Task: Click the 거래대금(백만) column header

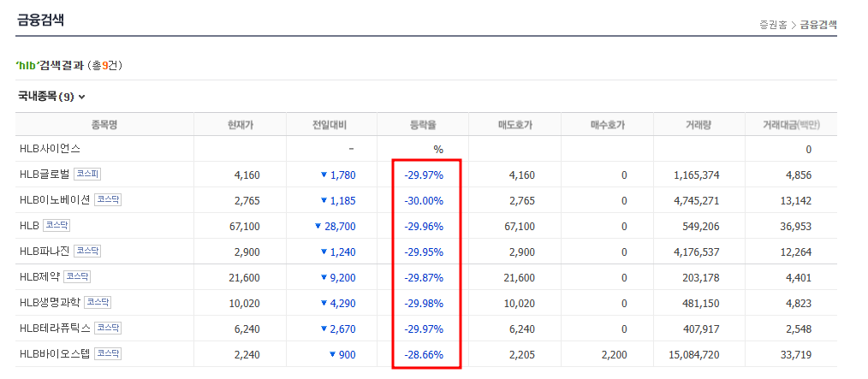Action: 791,125
